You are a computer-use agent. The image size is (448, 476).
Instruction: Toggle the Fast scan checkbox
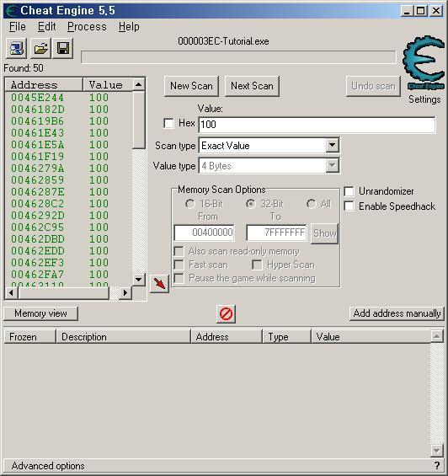point(179,265)
